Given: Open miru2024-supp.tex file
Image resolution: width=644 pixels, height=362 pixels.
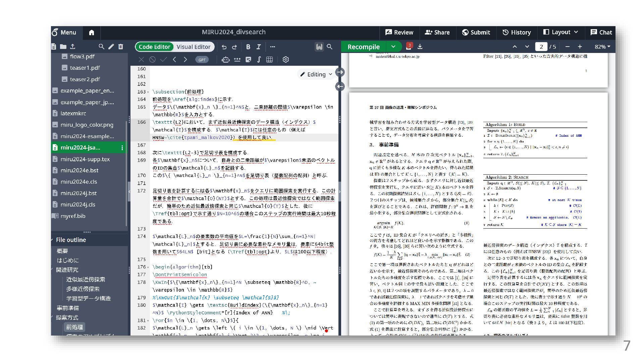Looking at the screenshot, I should click(x=85, y=159).
